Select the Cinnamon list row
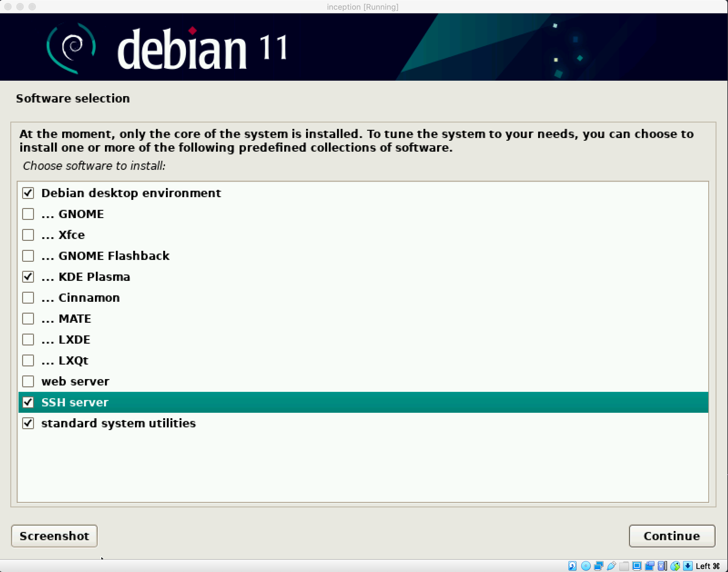This screenshot has width=728, height=572. click(x=89, y=298)
